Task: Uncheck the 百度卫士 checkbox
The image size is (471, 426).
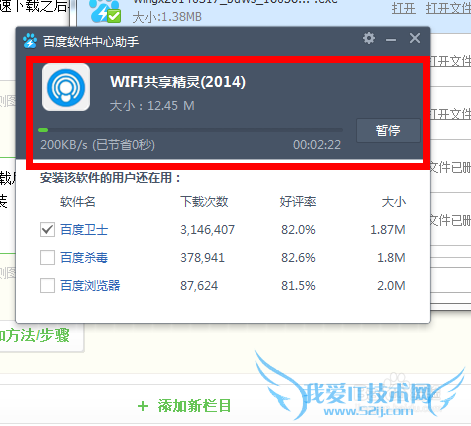Action: (x=47, y=230)
